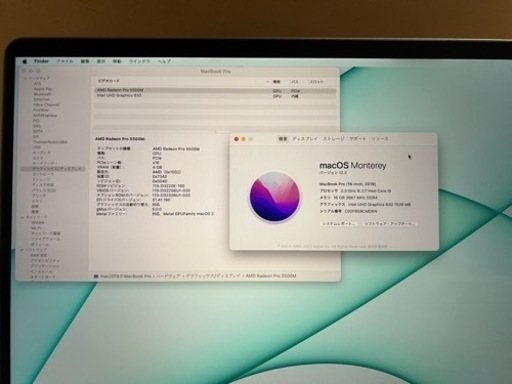Select WWAN under network section
The image size is (512, 384).
tap(37, 223)
